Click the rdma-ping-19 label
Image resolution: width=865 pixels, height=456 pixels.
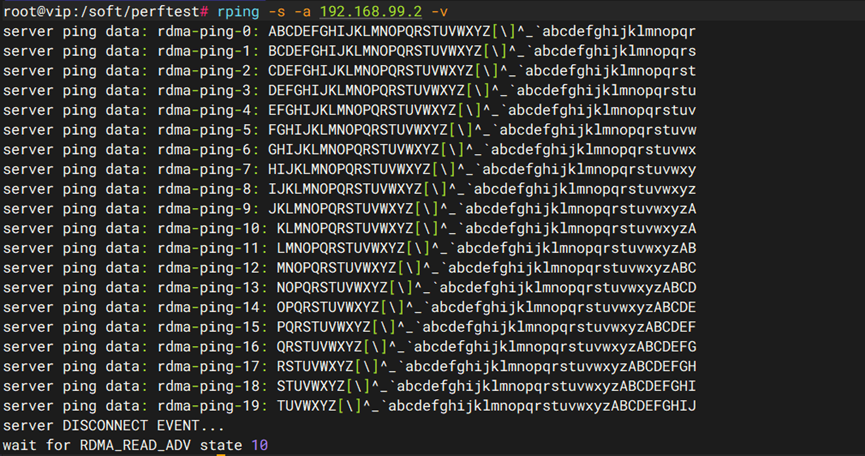tap(212, 405)
